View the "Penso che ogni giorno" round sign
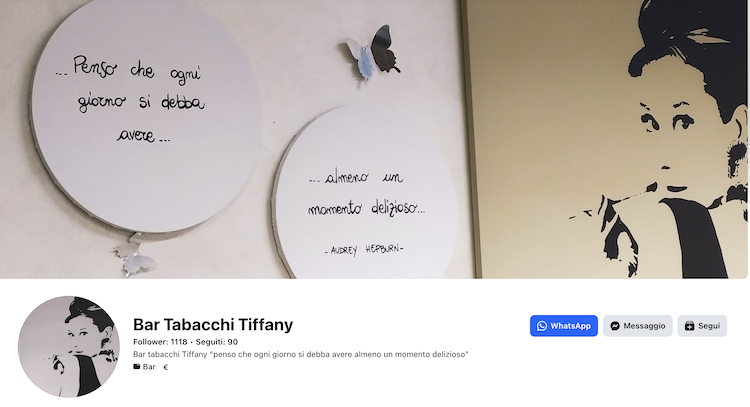 [x=146, y=113]
